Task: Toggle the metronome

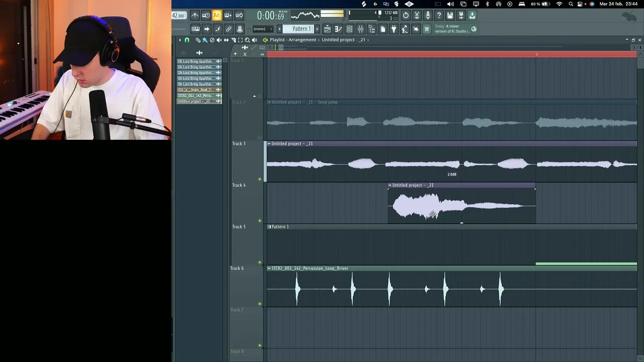Action: [195, 16]
